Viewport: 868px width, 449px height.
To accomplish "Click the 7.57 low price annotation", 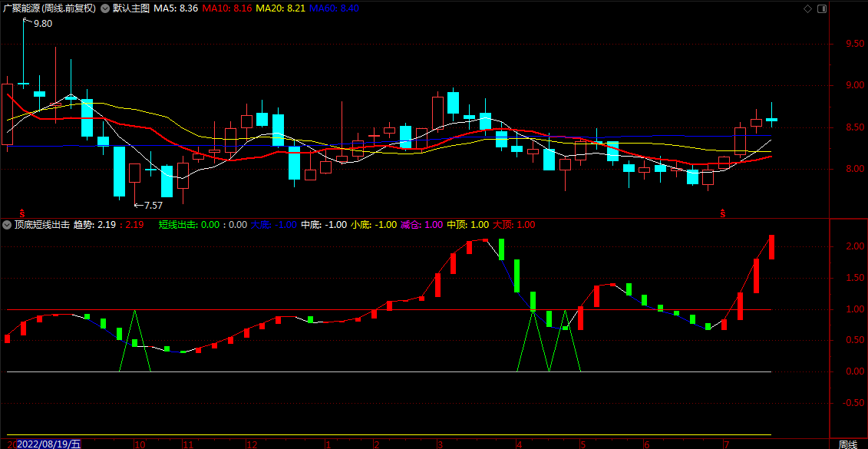I will [x=153, y=206].
